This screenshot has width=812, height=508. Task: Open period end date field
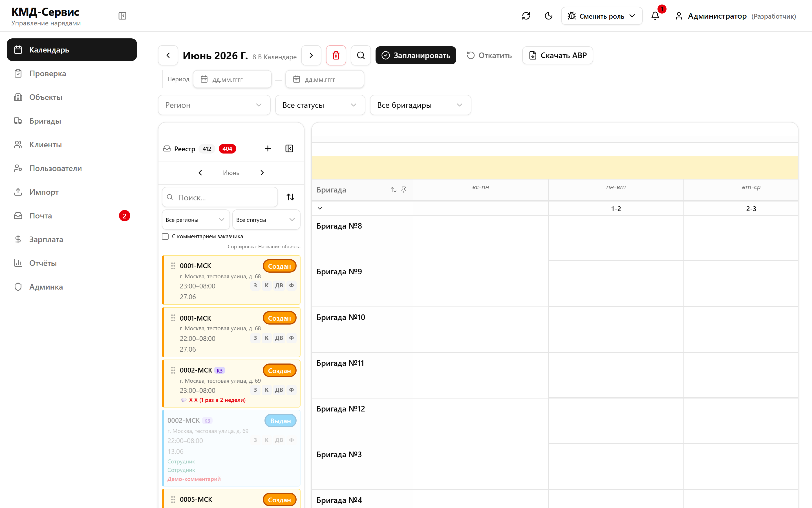coord(325,79)
